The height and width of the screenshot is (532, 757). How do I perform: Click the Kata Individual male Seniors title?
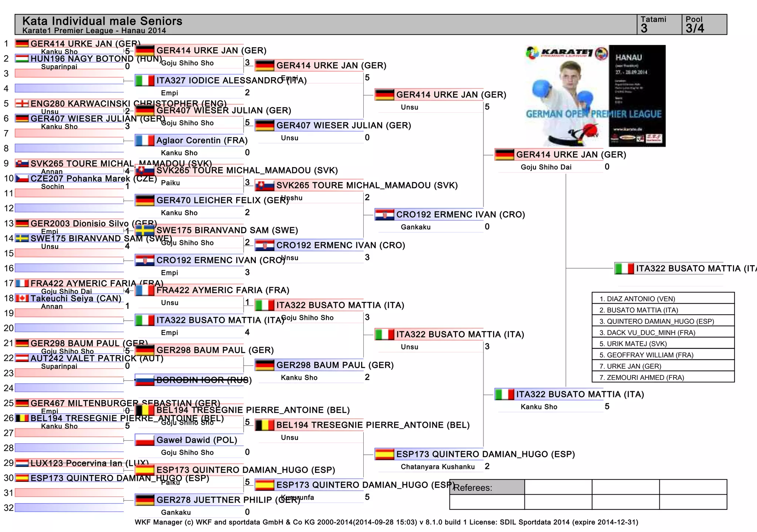point(102,21)
